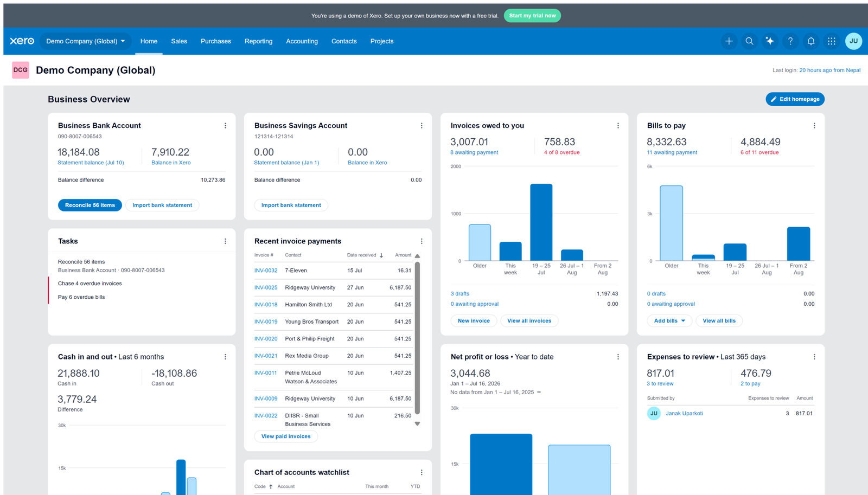Open the Demo Company (Global) switcher dropdown
The height and width of the screenshot is (495, 868).
coord(86,41)
